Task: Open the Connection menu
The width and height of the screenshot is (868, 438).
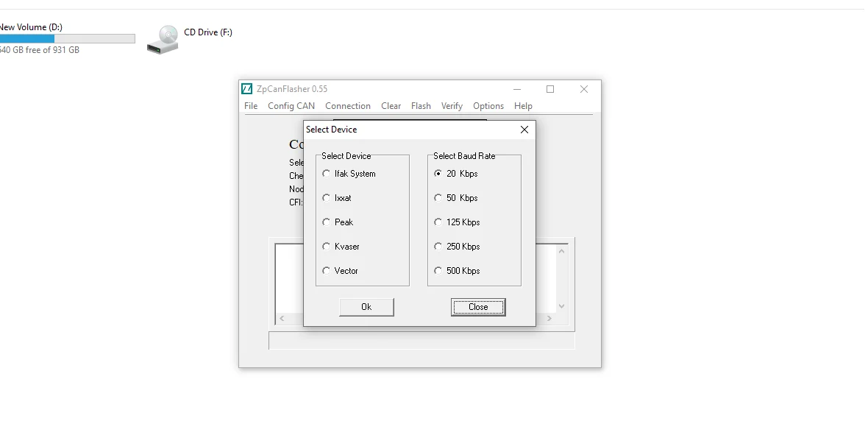Action: (348, 106)
